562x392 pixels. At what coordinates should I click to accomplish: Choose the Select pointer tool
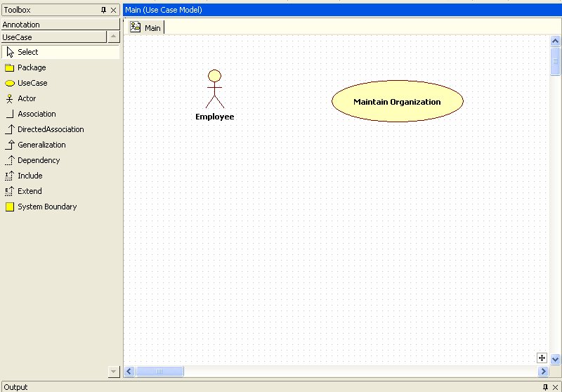pyautogui.click(x=60, y=52)
